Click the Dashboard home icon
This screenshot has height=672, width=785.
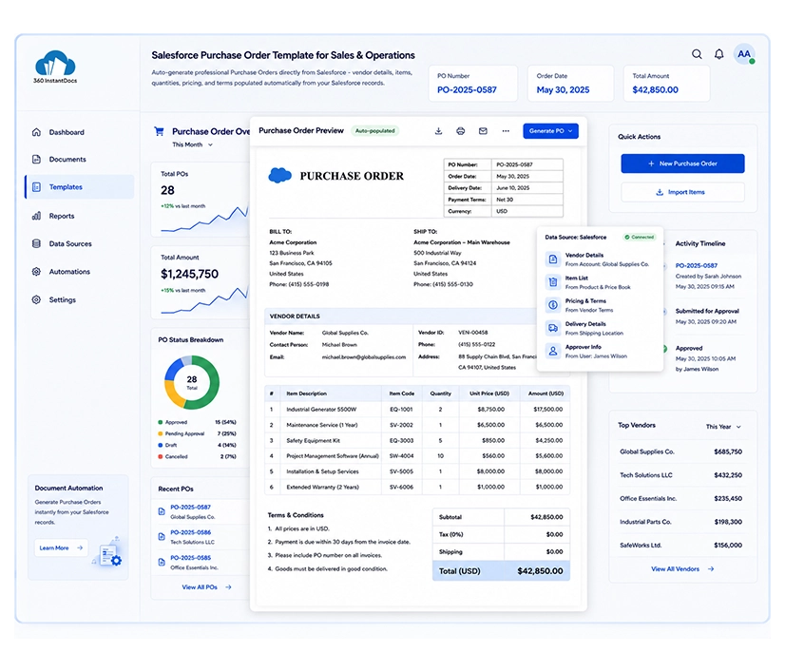36,132
